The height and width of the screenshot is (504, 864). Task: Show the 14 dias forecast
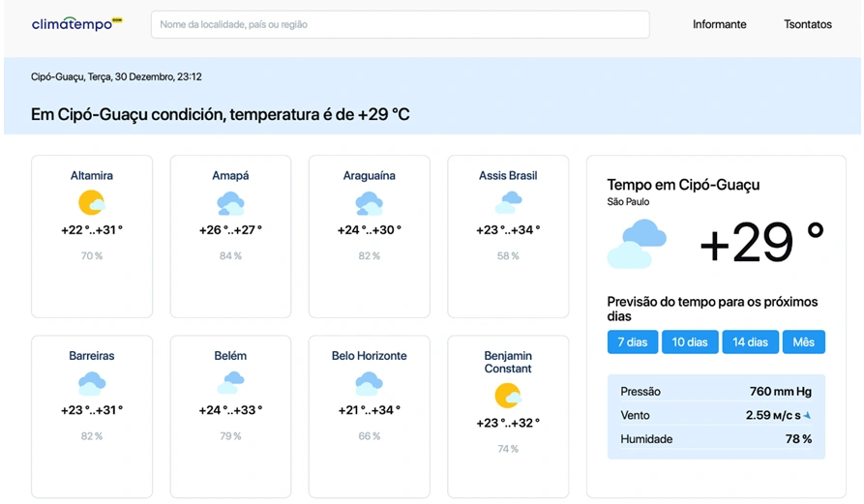pos(750,342)
